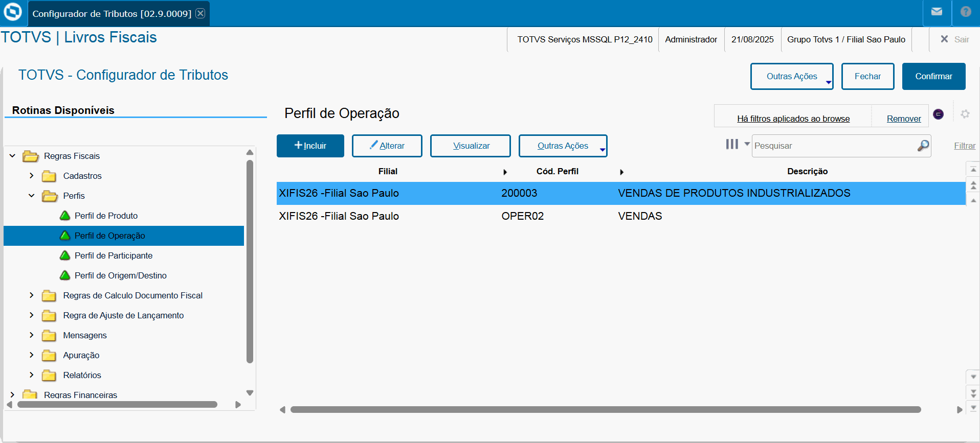Image resolution: width=980 pixels, height=443 pixels.
Task: Expand the Mensagens tree node
Action: click(32, 335)
